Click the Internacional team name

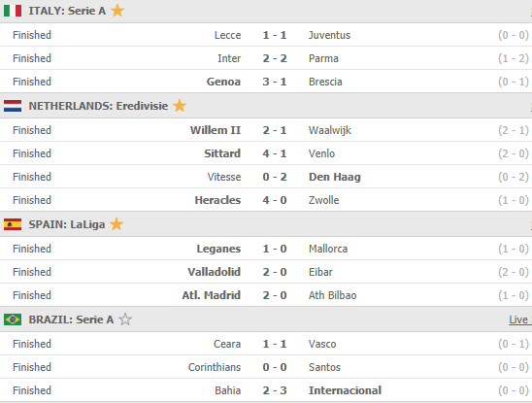[345, 390]
